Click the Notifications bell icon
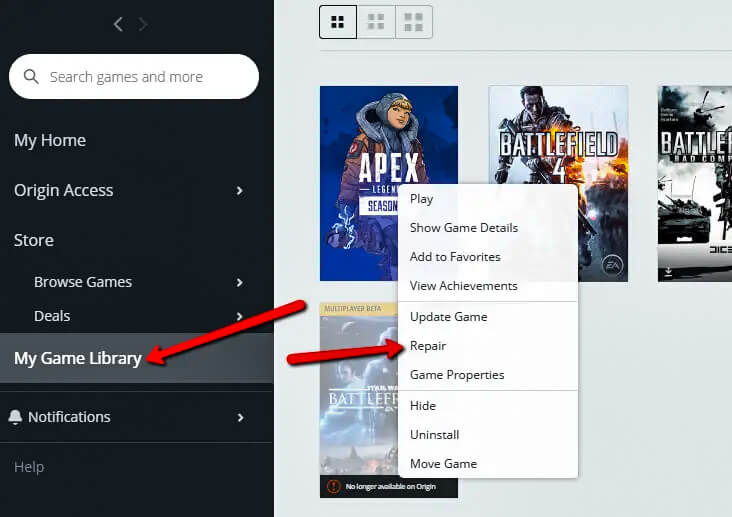This screenshot has width=732, height=517. [15, 417]
